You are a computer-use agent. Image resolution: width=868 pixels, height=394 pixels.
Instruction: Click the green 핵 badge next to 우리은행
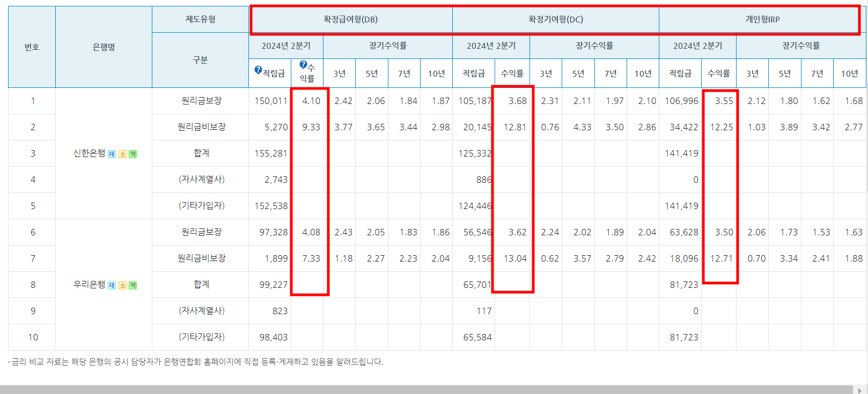(133, 286)
